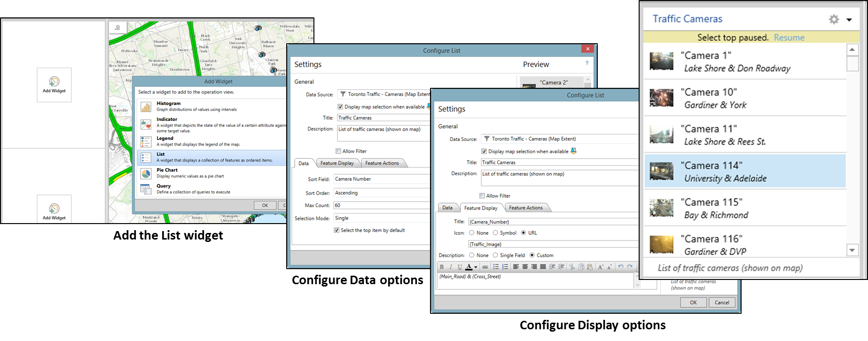Open the Feature Display tab in the back Configure List
This screenshot has height=341, width=868.
[x=337, y=163]
